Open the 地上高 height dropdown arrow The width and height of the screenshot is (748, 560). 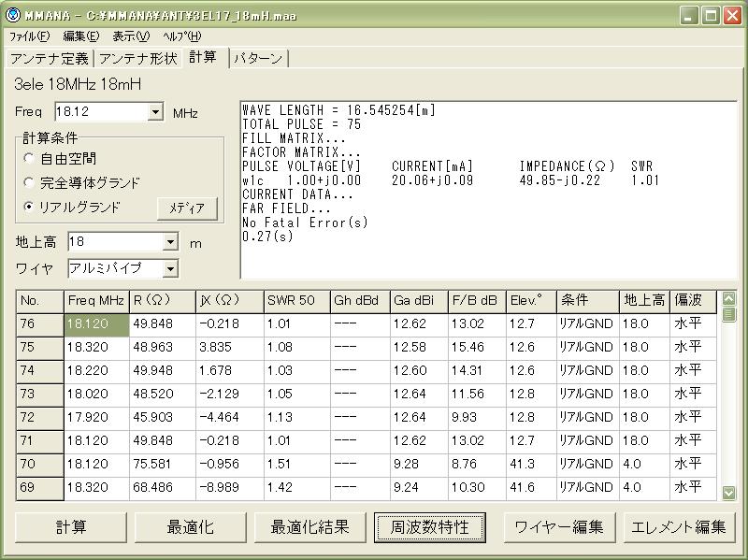click(x=170, y=242)
